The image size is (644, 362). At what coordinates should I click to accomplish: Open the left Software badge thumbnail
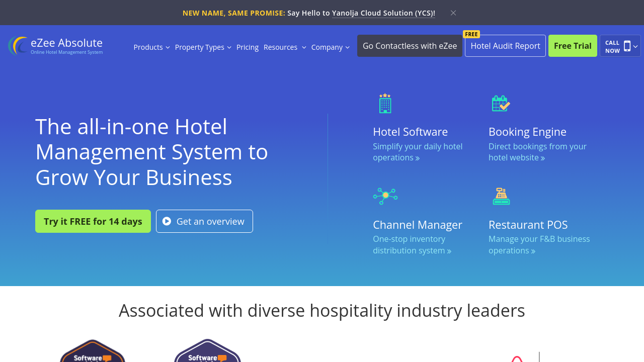pyautogui.click(x=93, y=352)
